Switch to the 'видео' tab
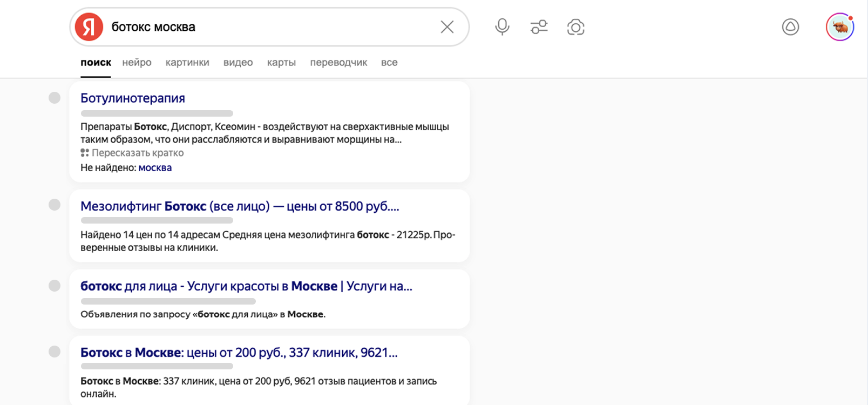 click(238, 63)
